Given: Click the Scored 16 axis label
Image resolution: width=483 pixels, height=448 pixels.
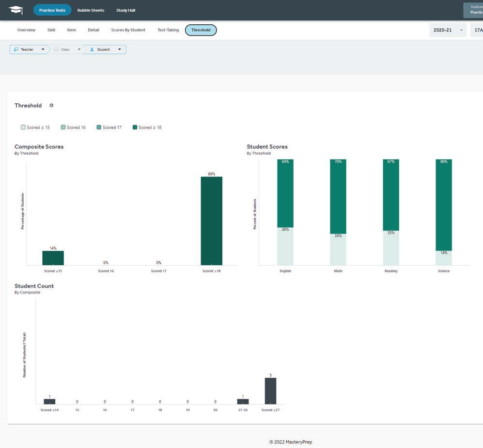Looking at the screenshot, I should (106, 271).
